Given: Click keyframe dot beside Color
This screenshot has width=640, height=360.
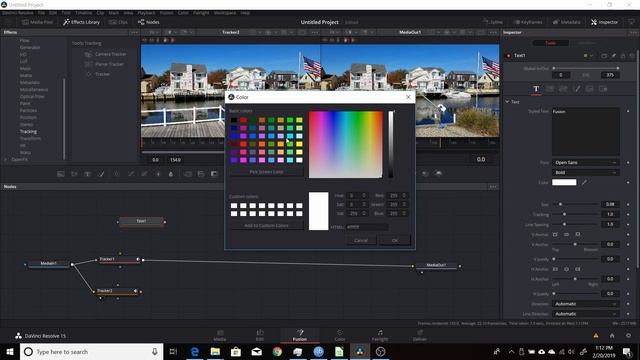Looking at the screenshot, I should click(x=628, y=182).
